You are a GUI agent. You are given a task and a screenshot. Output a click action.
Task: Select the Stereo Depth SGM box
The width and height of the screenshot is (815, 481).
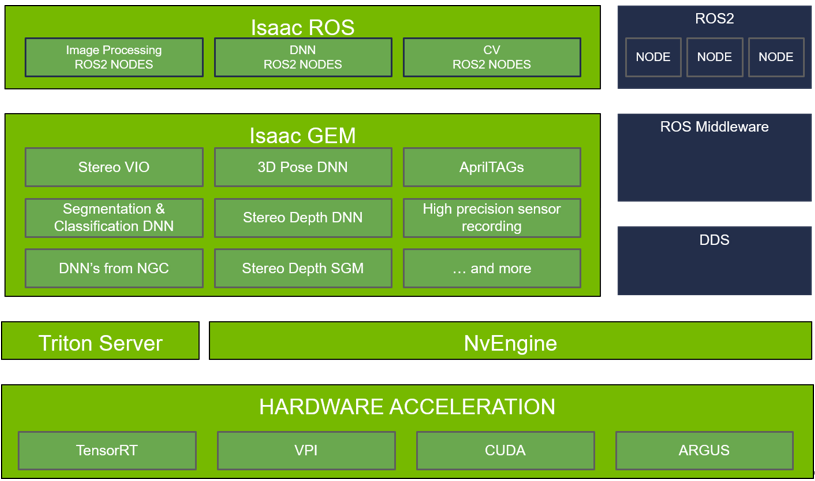[303, 268]
